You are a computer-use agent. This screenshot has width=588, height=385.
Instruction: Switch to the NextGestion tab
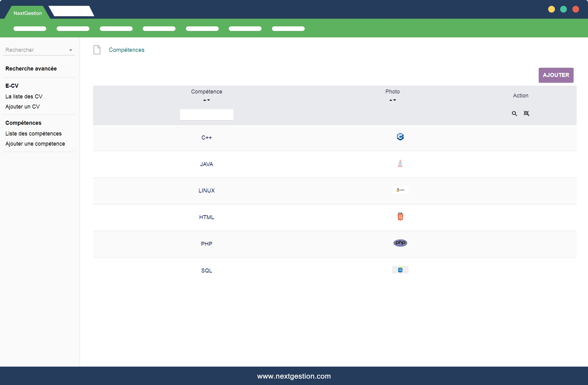(28, 13)
